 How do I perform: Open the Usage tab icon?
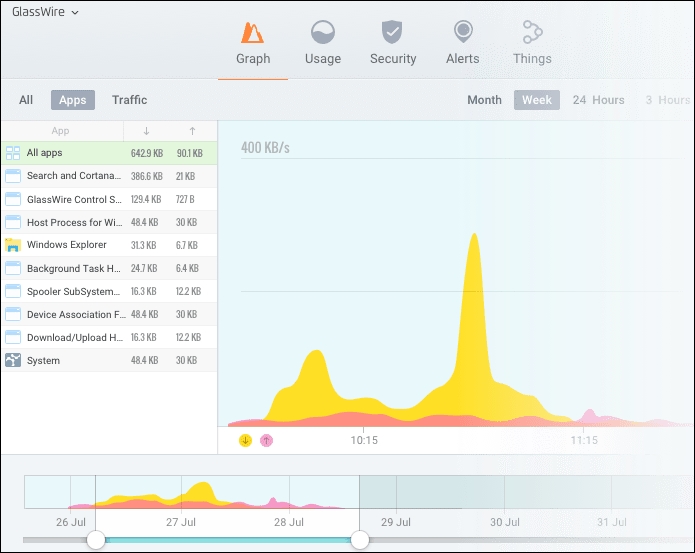pyautogui.click(x=323, y=32)
